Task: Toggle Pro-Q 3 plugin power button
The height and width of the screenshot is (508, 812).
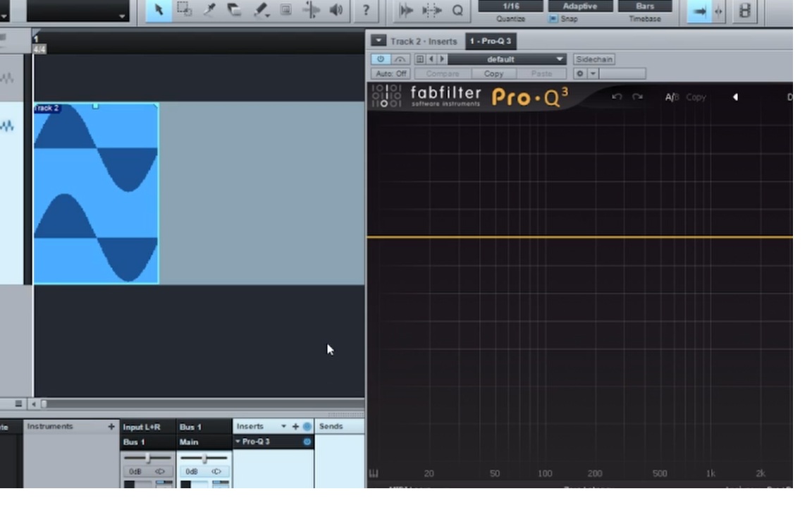Action: click(x=381, y=59)
